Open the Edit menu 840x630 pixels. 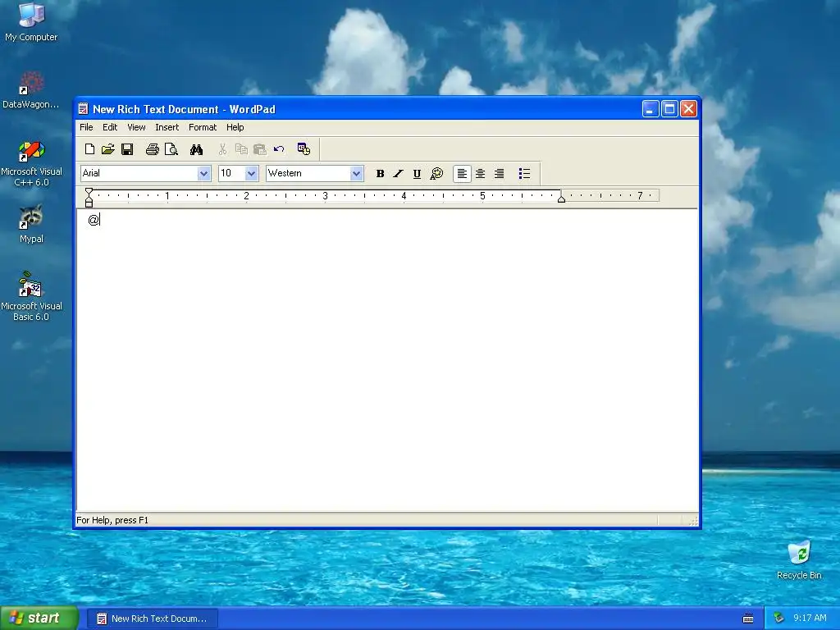(110, 127)
